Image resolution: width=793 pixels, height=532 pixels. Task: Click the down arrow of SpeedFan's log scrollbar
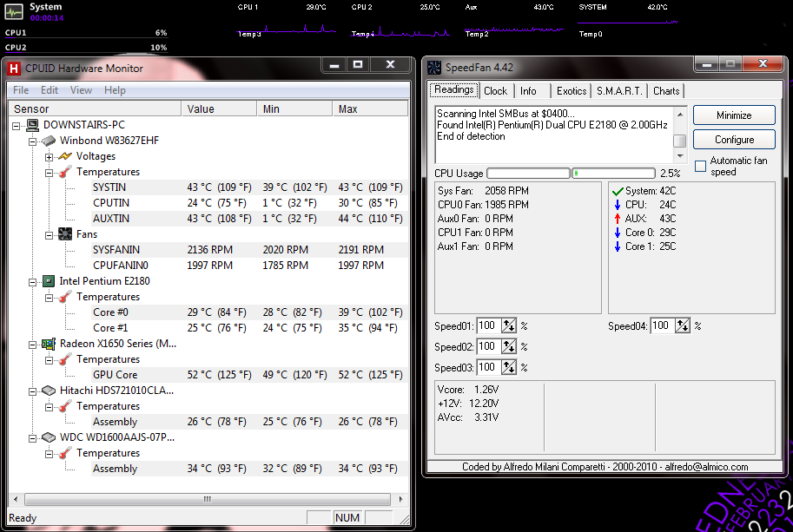(680, 156)
